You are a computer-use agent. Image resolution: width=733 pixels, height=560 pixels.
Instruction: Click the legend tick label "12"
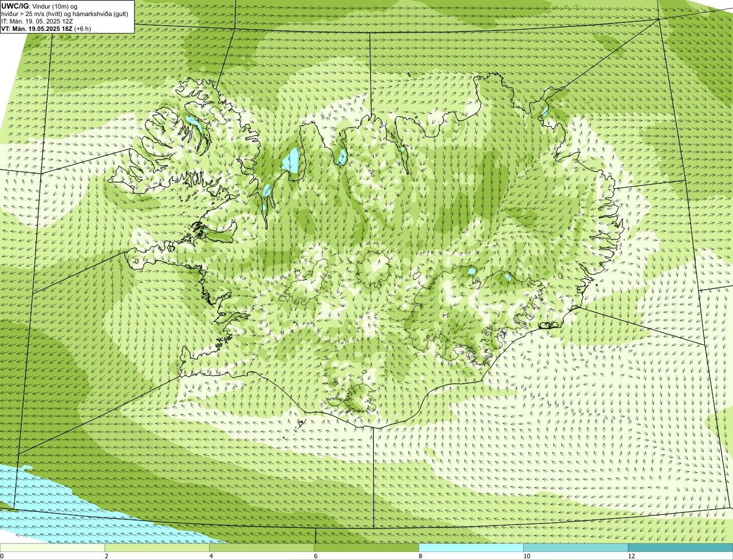(x=631, y=556)
